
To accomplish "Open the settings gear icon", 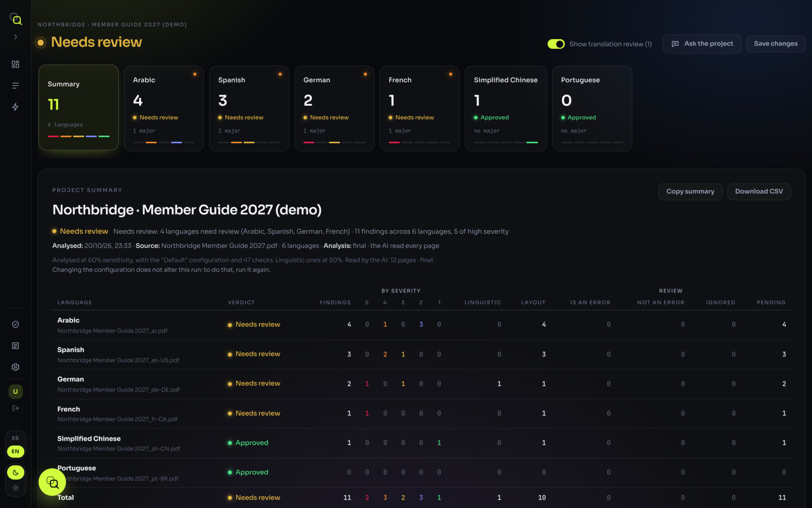I will coord(15,367).
